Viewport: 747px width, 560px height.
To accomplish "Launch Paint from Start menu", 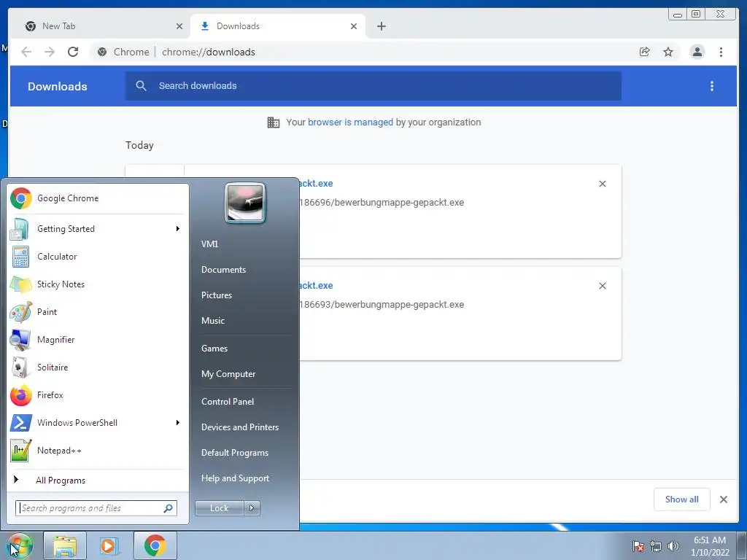I will (x=98, y=312).
